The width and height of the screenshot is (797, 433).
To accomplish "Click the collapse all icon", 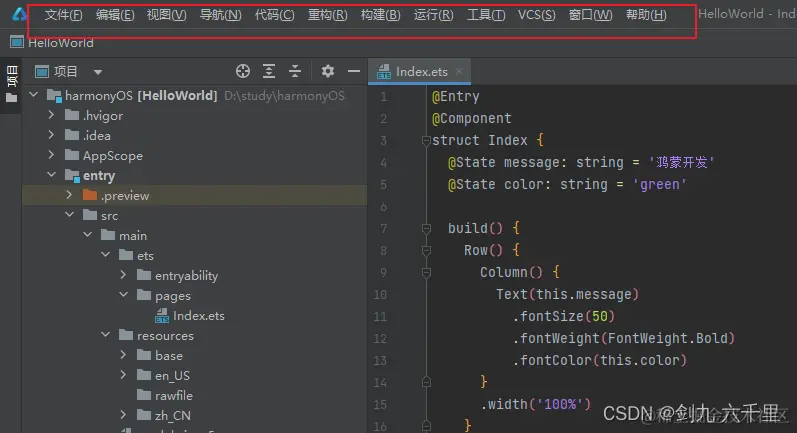I will click(295, 71).
